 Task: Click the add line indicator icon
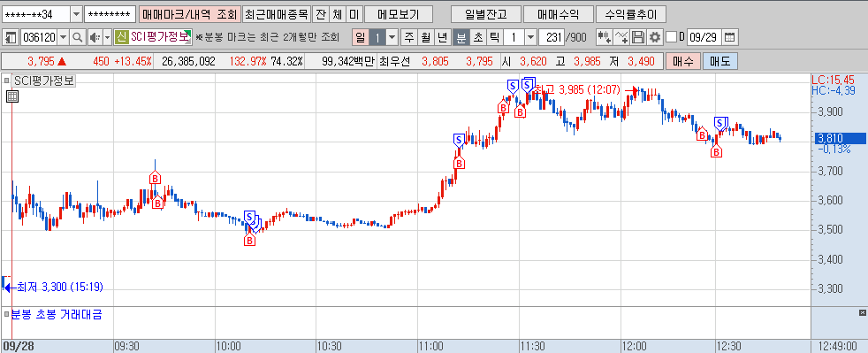pos(621,38)
